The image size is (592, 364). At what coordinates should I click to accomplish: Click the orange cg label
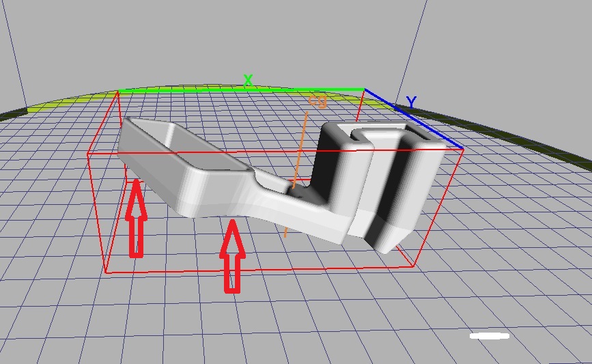point(317,100)
